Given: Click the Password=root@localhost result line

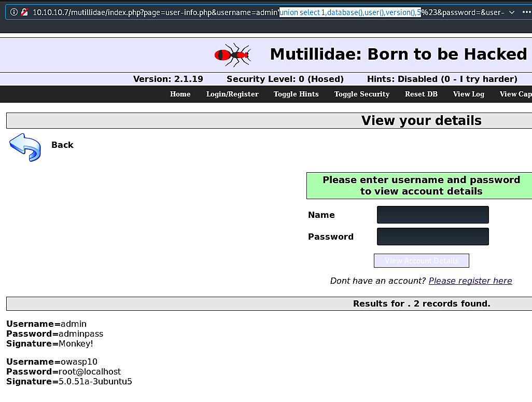Looking at the screenshot, I should coord(63,371).
